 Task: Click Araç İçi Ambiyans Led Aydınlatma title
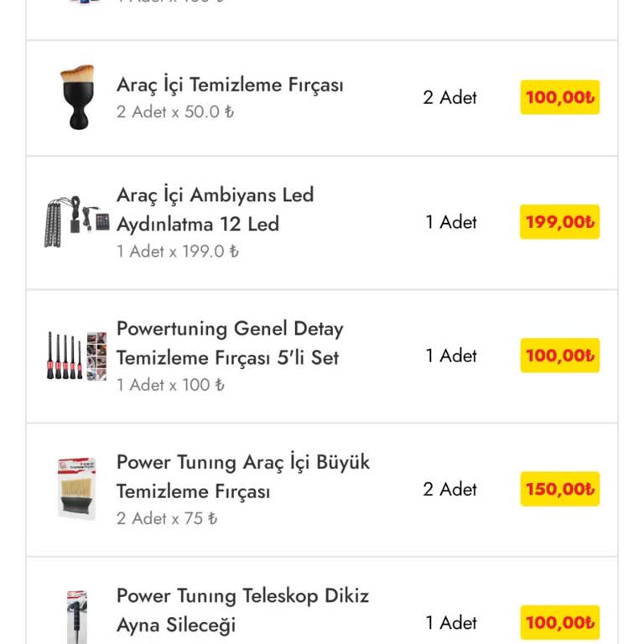(x=215, y=209)
